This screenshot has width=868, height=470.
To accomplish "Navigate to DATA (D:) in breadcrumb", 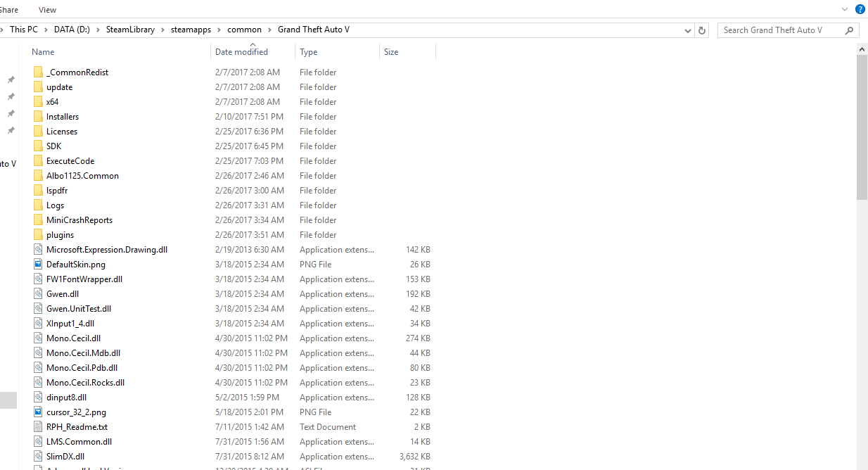I will [x=72, y=30].
